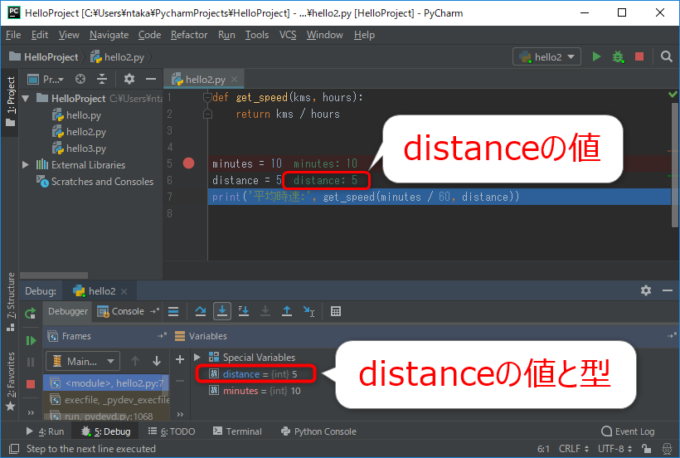Expand External Libraries in project tree
Screen dimensions: 680x458
point(26,164)
